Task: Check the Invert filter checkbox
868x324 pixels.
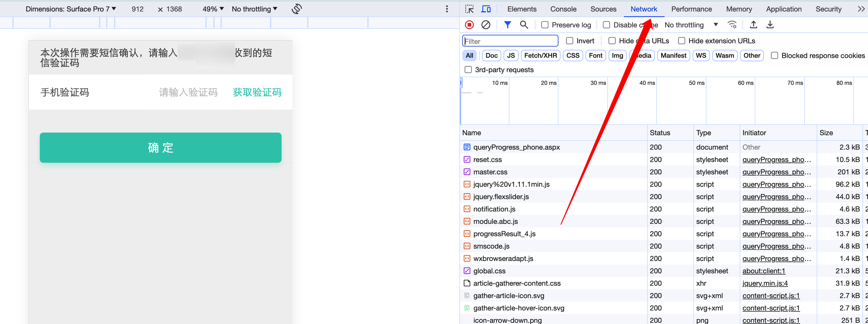Action: (569, 41)
